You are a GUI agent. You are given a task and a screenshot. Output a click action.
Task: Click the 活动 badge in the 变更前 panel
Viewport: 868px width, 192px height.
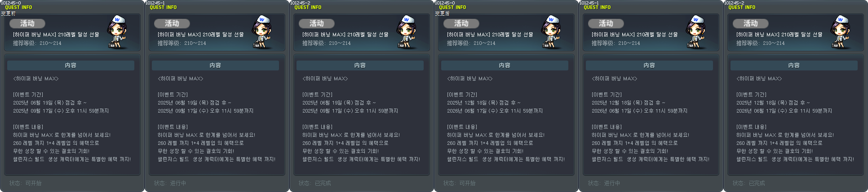pos(27,23)
